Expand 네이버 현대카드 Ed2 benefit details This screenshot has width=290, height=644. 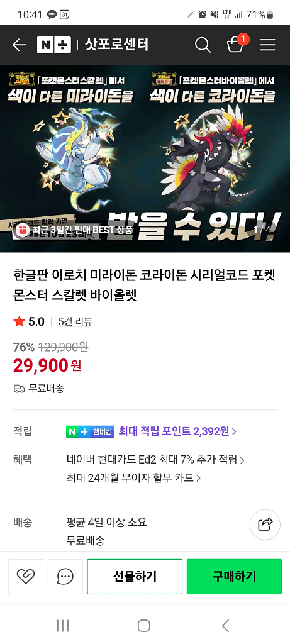pos(155,460)
